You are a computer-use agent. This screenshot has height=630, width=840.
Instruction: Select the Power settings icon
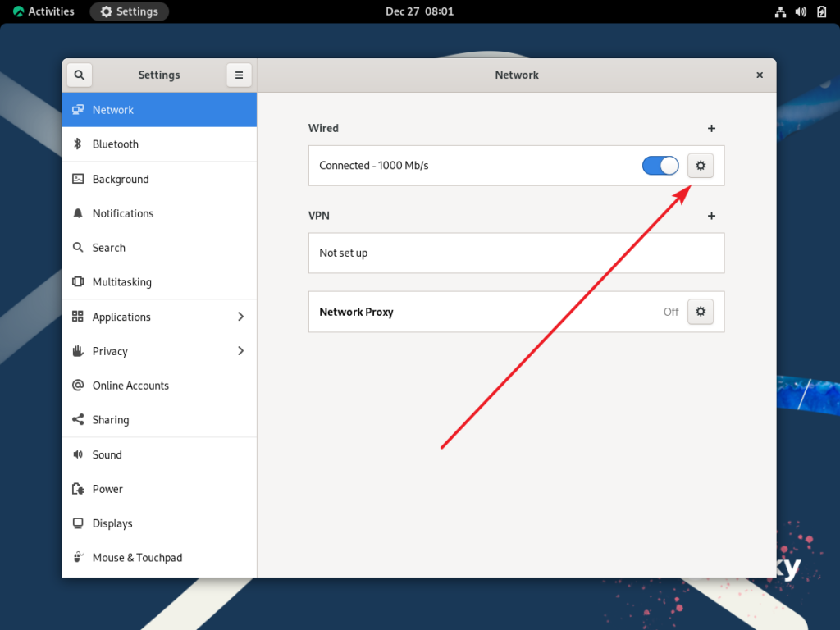(77, 488)
